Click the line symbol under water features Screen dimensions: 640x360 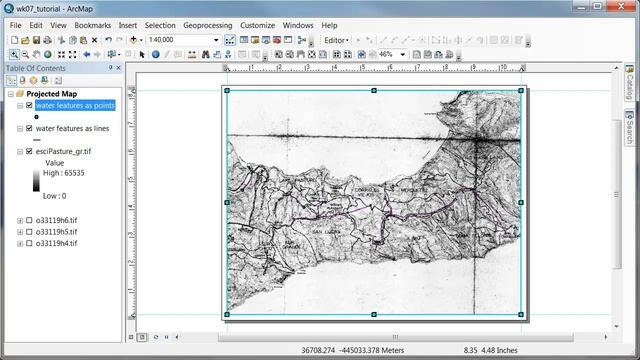coord(37,140)
